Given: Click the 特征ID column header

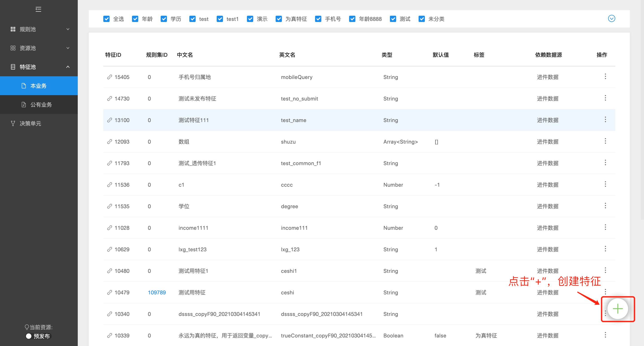Looking at the screenshot, I should pyautogui.click(x=113, y=55).
